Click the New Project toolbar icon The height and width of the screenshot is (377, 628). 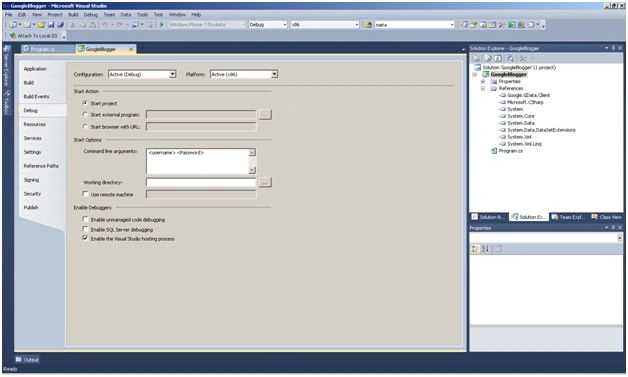point(12,25)
